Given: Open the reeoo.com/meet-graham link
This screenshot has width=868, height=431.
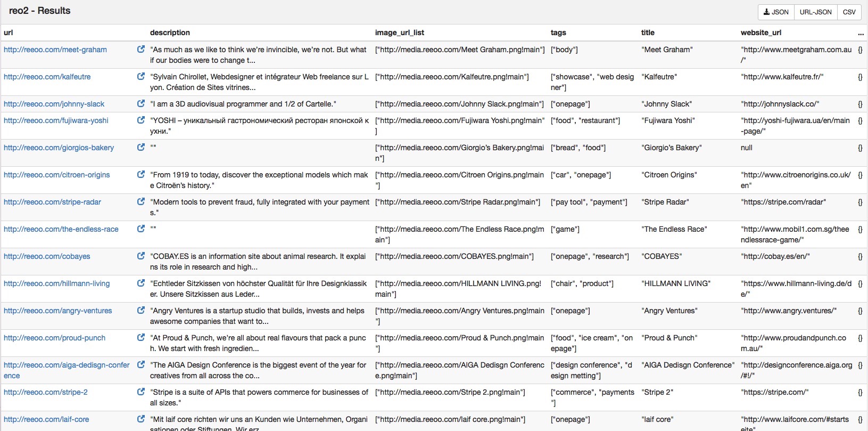Looking at the screenshot, I should pos(55,50).
